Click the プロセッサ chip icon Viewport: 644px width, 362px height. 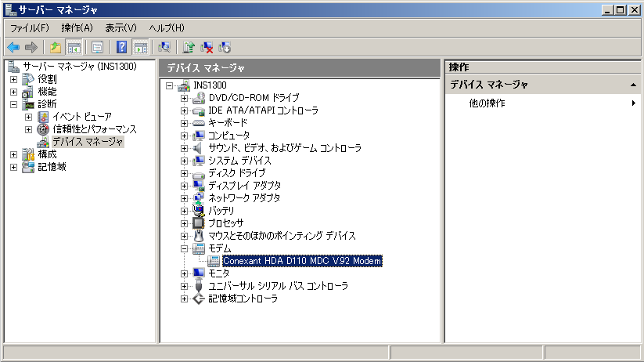[x=199, y=223]
